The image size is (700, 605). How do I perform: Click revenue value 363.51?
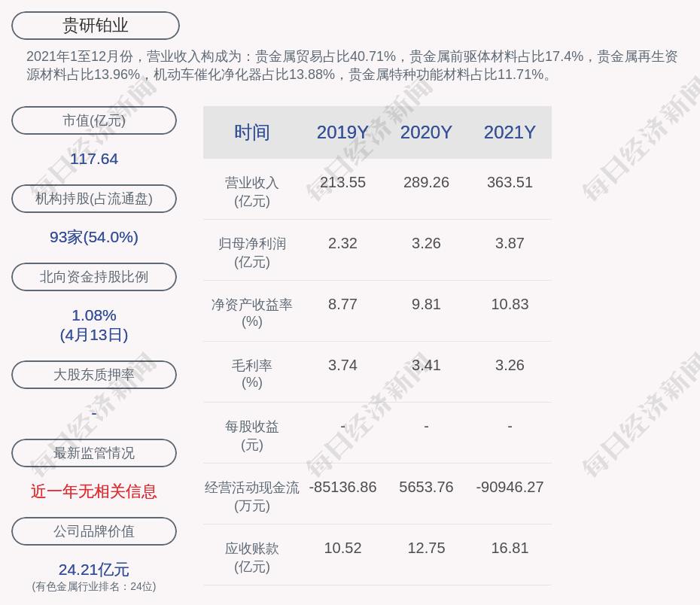pos(510,182)
